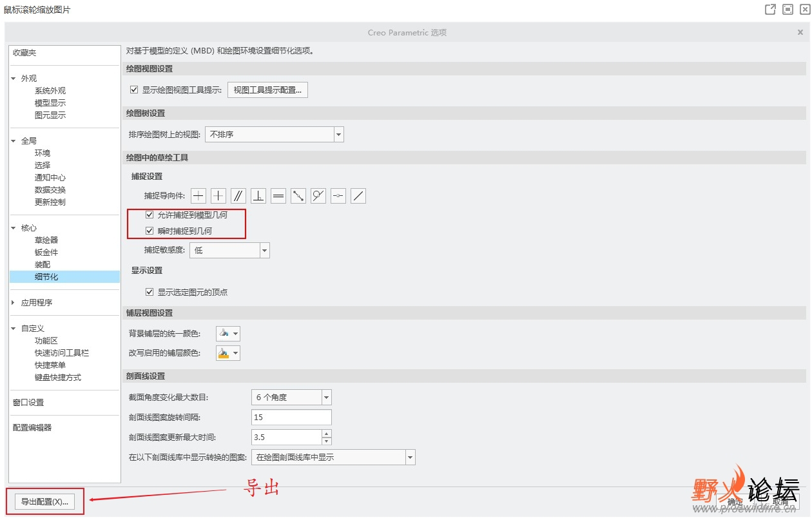
Task: Select 装配 in the options tree
Action: (x=43, y=265)
